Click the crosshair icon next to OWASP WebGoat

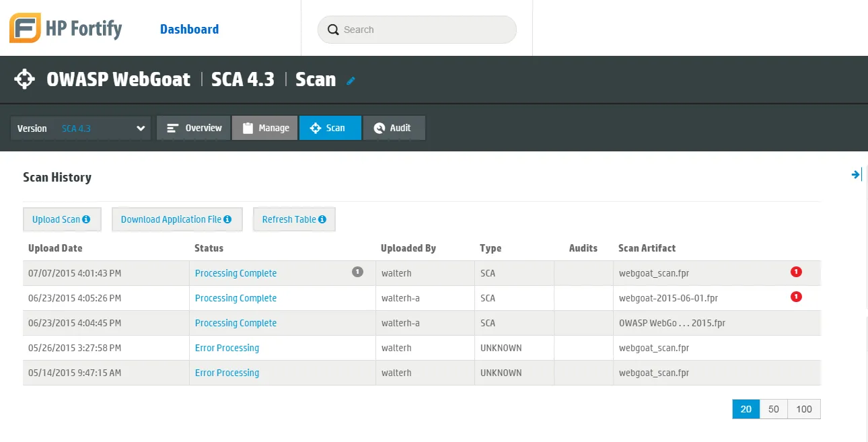25,79
